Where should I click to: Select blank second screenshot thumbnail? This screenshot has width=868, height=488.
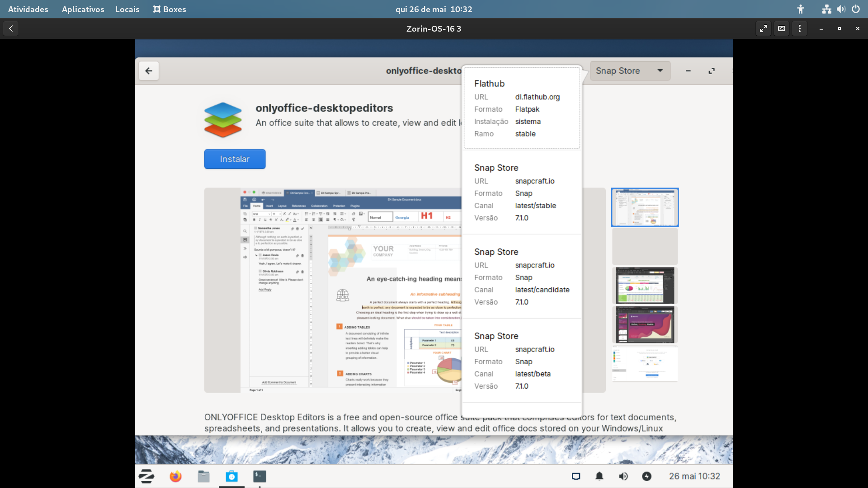point(645,246)
